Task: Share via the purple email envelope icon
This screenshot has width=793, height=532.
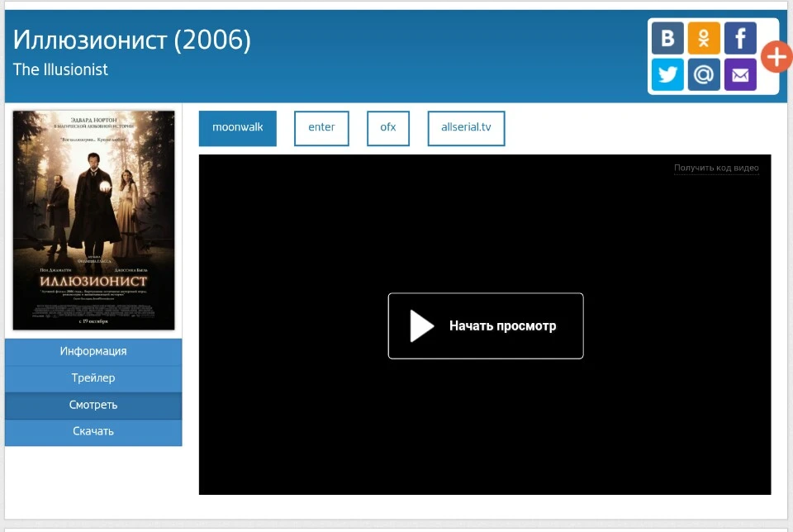Action: pos(740,75)
